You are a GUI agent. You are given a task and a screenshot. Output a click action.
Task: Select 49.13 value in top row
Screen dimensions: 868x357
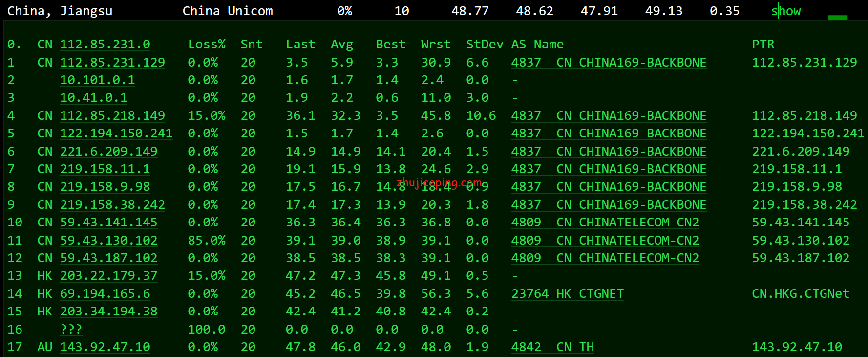[664, 11]
